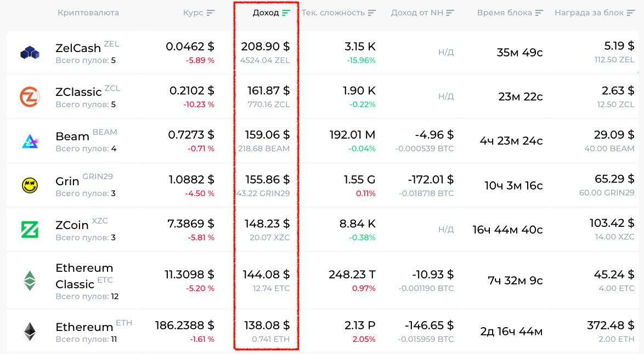The width and height of the screenshot is (644, 354).
Task: Open the ZCoin coin name link
Action: click(x=72, y=225)
